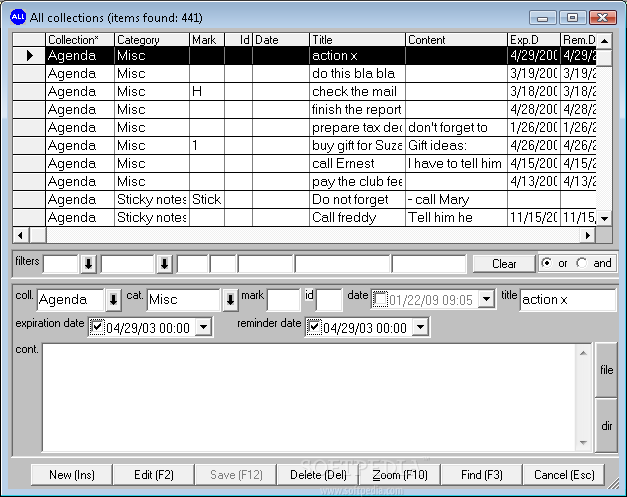Viewport: 627px width, 497px height.
Task: Expand the cat. Misc dropdown arrow
Action: pyautogui.click(x=230, y=300)
